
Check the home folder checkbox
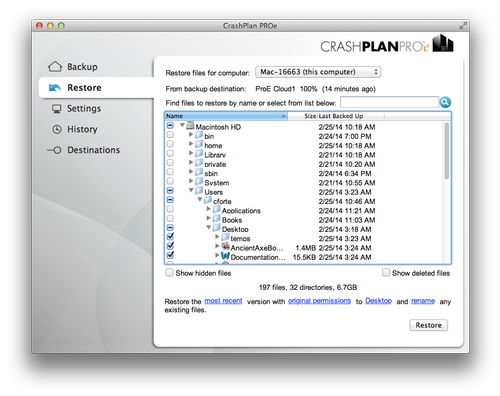(170, 144)
